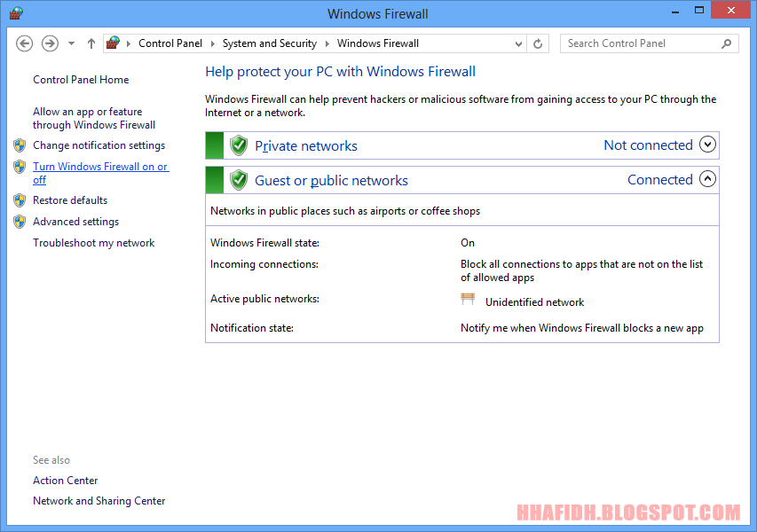Screen dimensions: 757x532
Task: Click Restore defaults in sidebar
Action: pos(70,200)
